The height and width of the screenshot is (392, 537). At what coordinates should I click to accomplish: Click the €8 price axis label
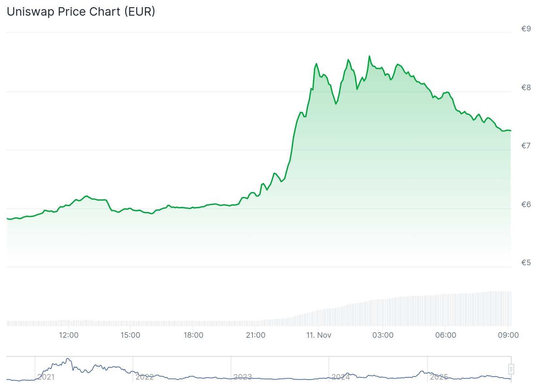pos(526,87)
